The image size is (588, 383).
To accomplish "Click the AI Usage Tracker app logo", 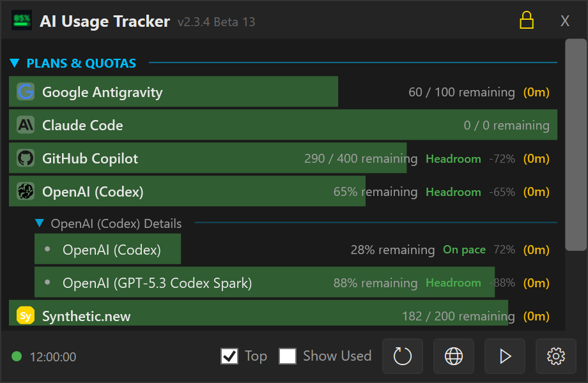I will point(21,20).
